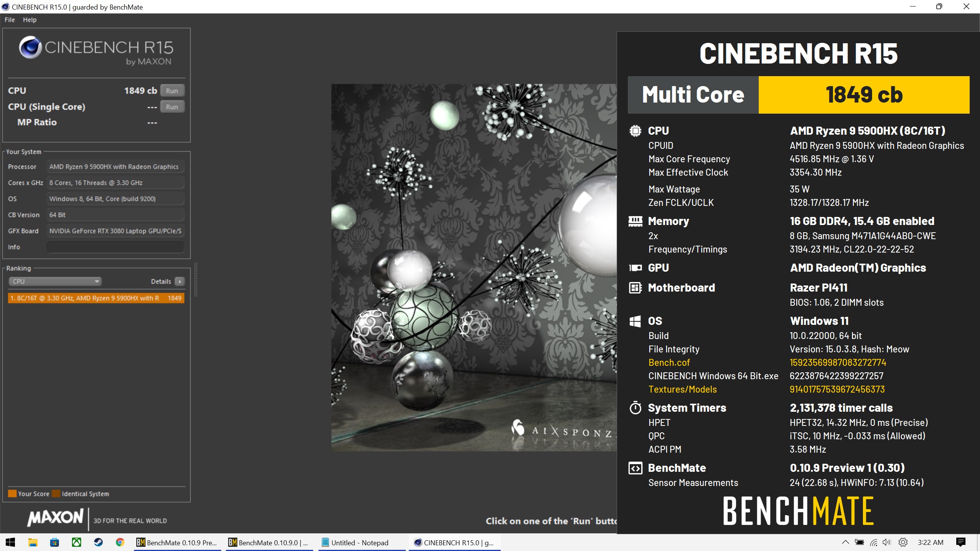Open the volume speaker tray icon

[887, 542]
